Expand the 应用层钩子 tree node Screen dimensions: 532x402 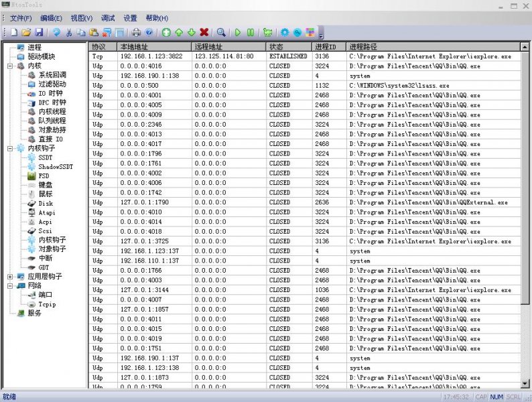[x=10, y=277]
